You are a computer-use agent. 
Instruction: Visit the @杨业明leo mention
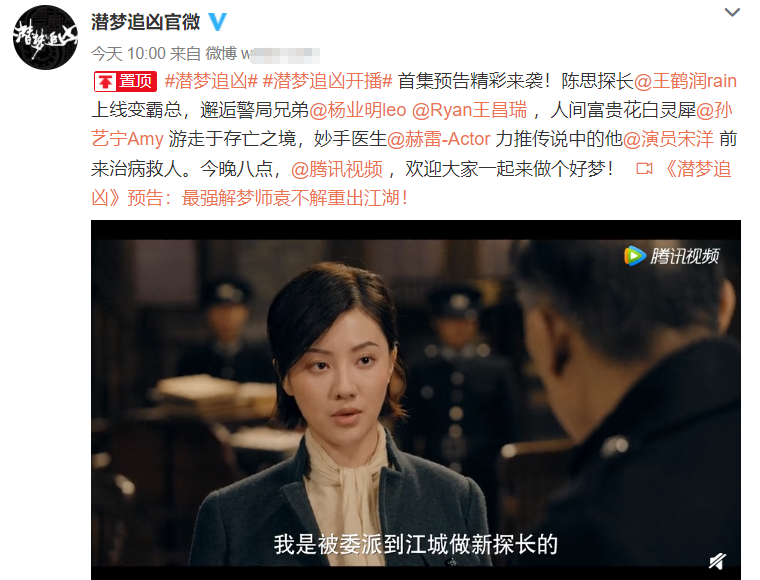pos(358,110)
